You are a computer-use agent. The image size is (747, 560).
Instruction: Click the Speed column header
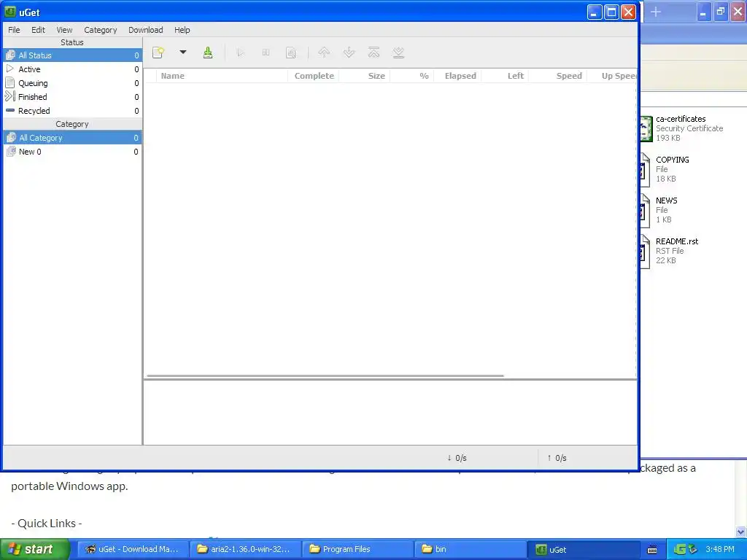pyautogui.click(x=558, y=76)
